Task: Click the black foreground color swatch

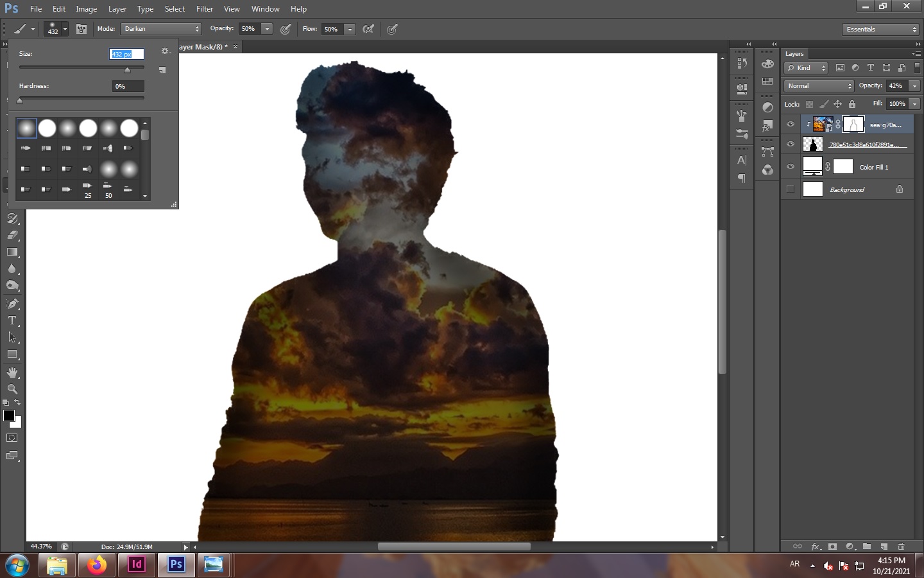Action: coord(9,416)
